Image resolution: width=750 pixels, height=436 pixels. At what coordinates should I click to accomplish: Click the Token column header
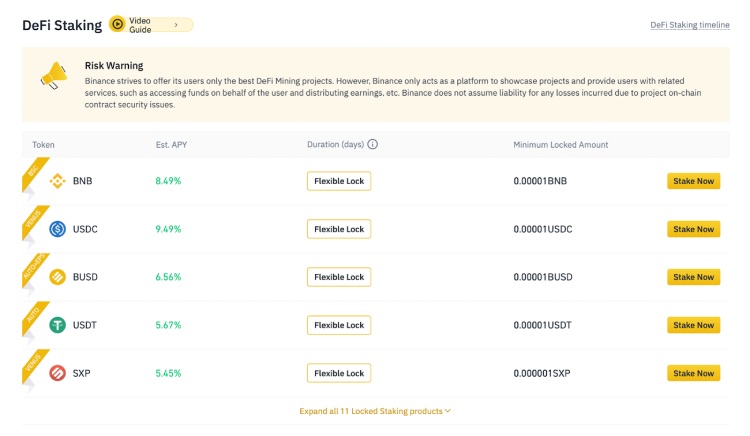[43, 144]
